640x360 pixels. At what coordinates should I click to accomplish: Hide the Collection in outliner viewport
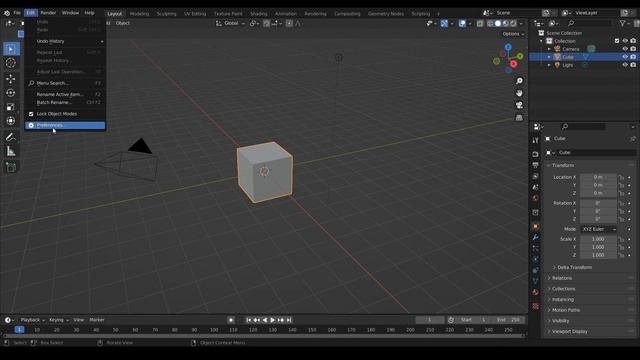[625, 41]
